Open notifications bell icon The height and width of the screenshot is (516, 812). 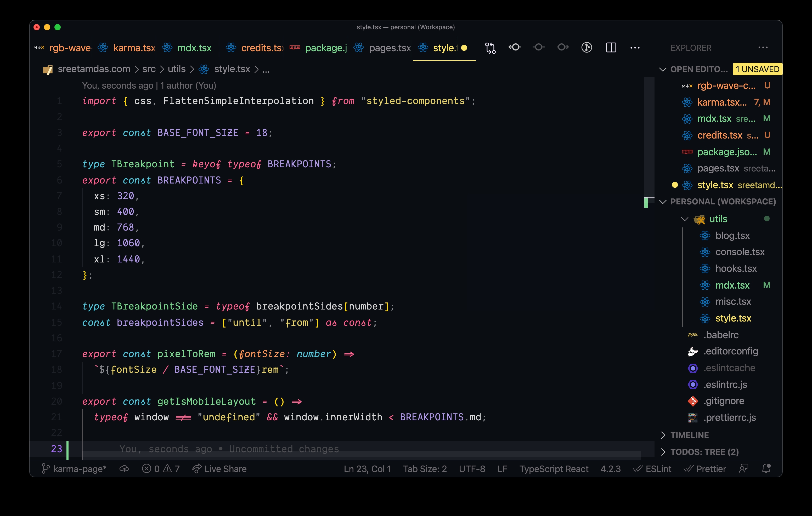766,468
